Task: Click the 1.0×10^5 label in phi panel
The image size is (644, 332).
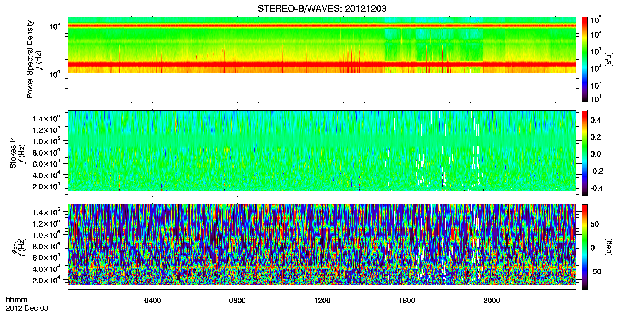Action: [46, 235]
